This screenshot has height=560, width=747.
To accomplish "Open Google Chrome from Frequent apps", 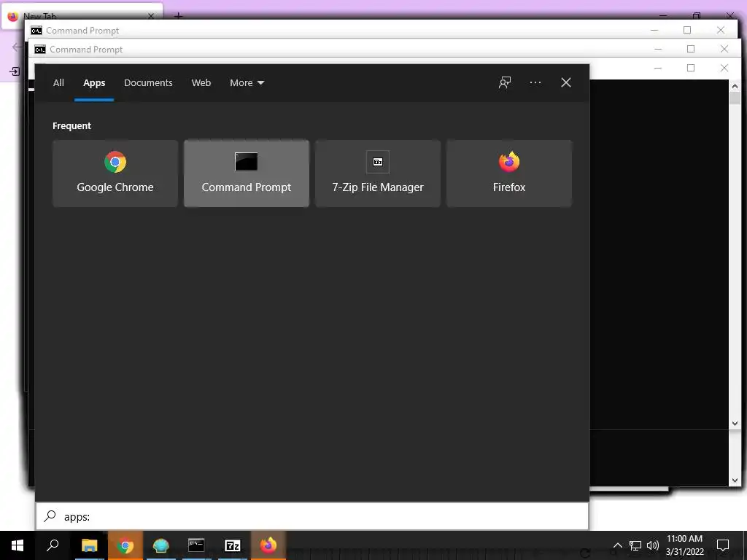I will (x=115, y=174).
